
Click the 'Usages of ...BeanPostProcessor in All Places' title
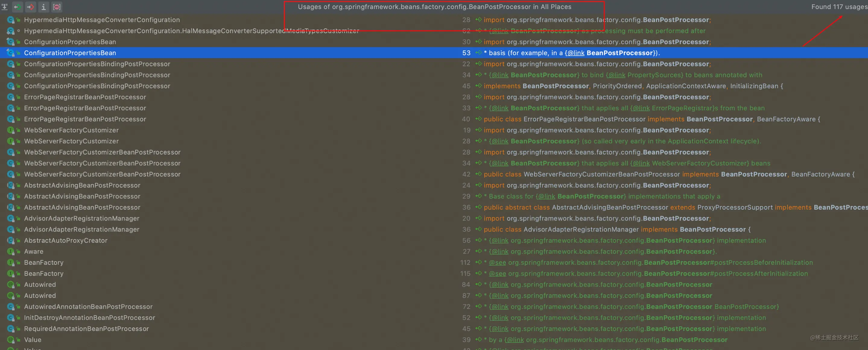[x=434, y=7]
